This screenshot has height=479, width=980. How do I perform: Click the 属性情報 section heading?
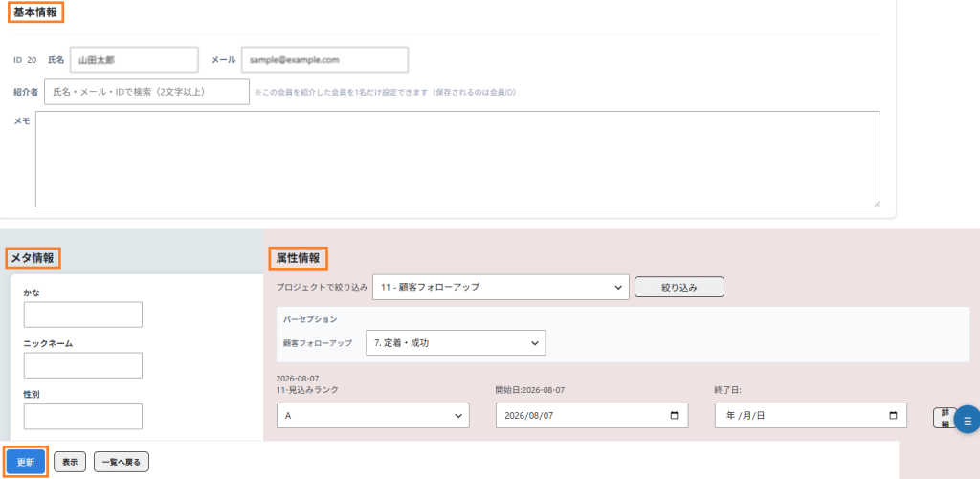pos(298,258)
